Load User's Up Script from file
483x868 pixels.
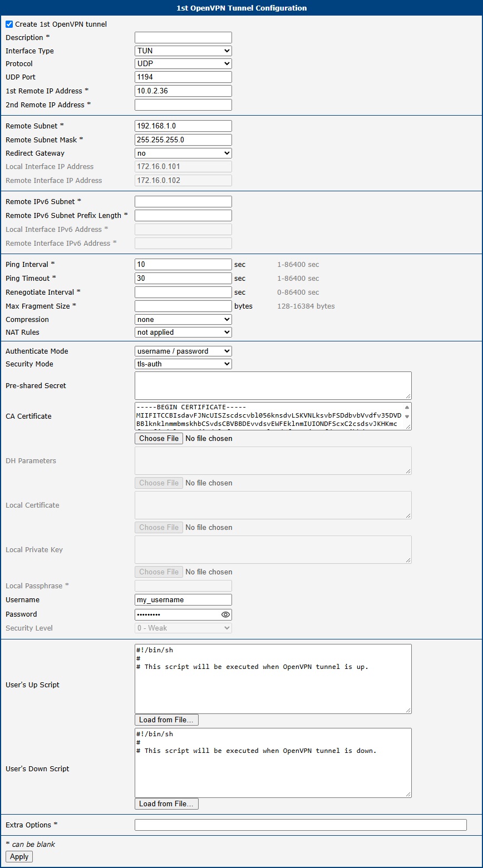click(x=166, y=720)
